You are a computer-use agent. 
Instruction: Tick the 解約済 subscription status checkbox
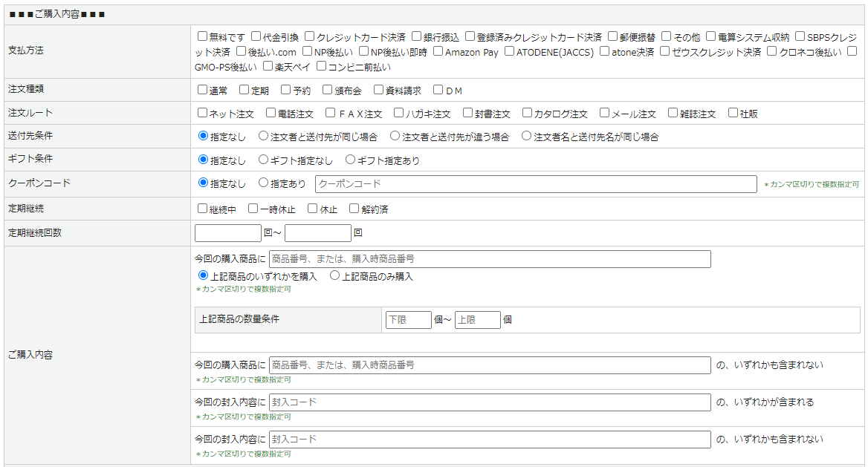coord(354,209)
